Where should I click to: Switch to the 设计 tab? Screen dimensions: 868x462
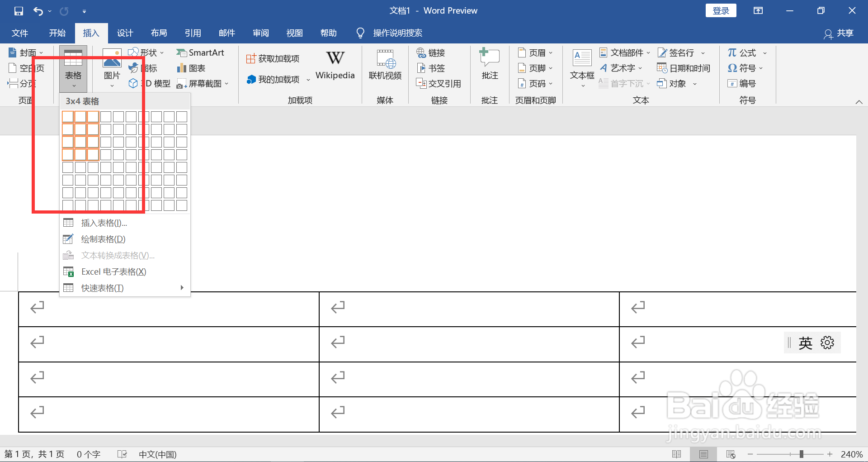tap(125, 33)
